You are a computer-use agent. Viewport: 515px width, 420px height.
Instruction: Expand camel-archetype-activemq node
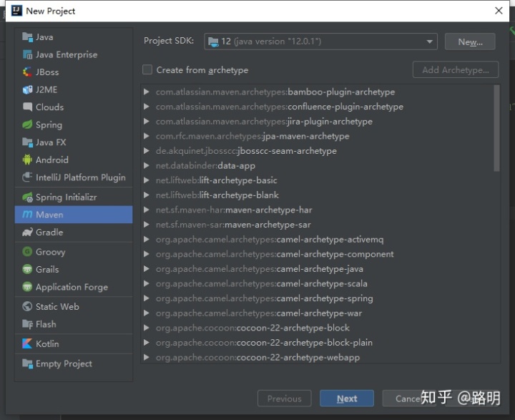[x=147, y=239]
